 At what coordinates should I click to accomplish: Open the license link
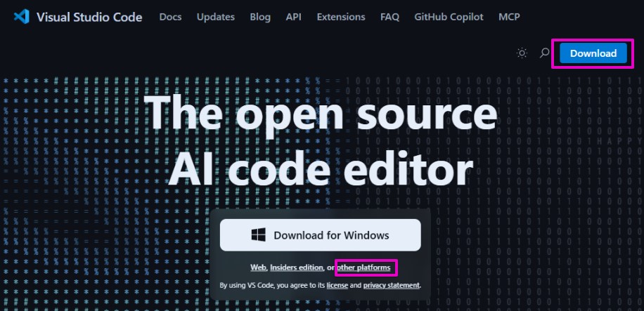click(337, 285)
